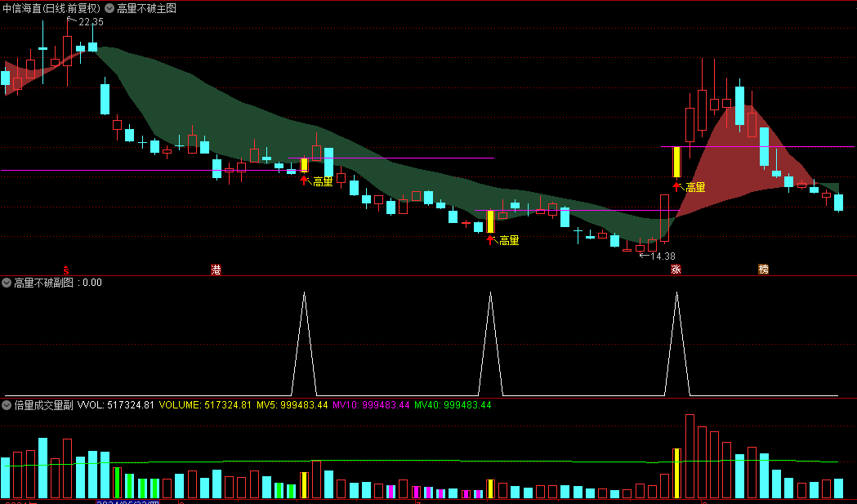Select the leftmost 高量 signal label

coord(323,182)
